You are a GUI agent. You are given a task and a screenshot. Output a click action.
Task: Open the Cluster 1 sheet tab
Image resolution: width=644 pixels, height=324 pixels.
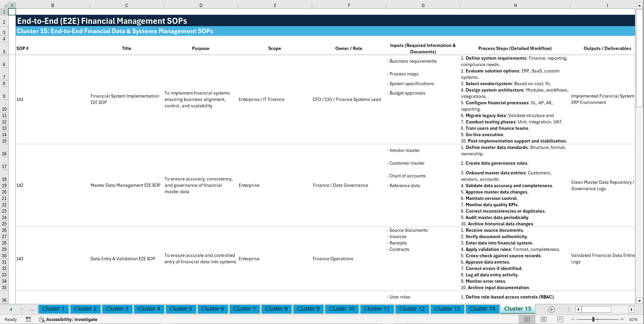coord(53,309)
